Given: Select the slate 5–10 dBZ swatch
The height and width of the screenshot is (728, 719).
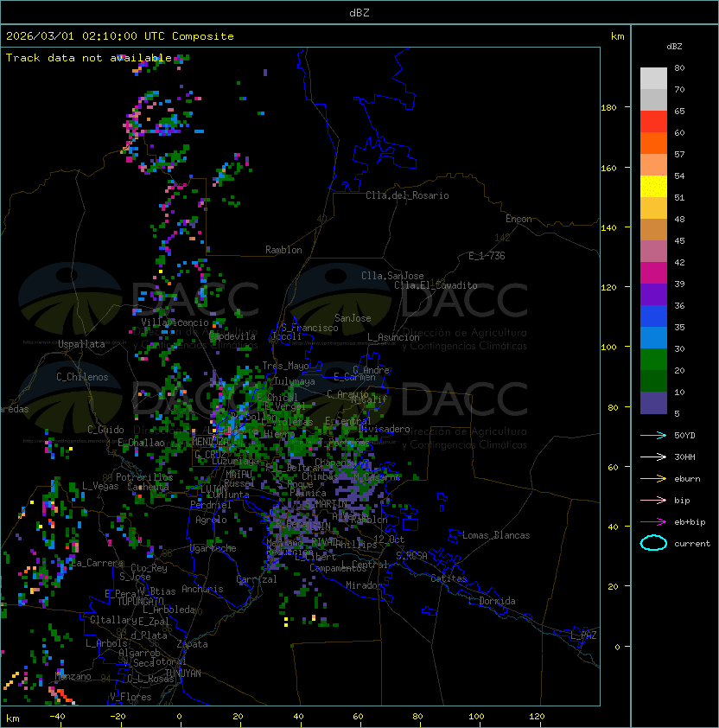Looking at the screenshot, I should coord(653,403).
